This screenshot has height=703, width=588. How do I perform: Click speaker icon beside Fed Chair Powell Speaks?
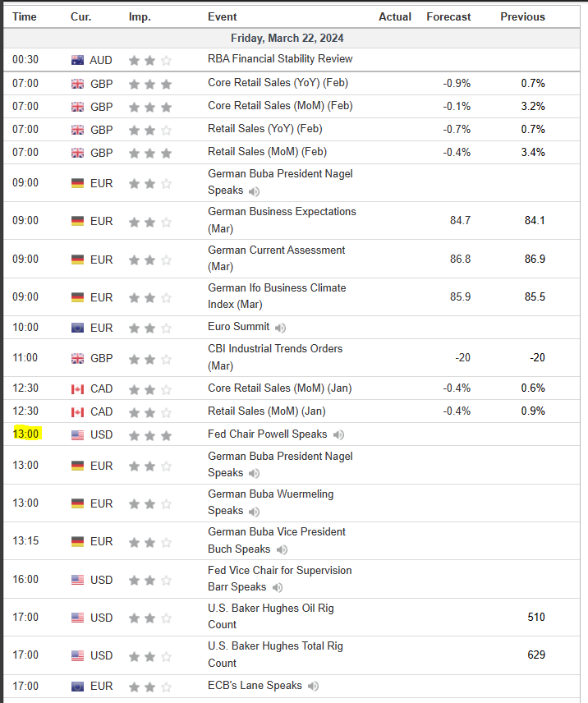(x=338, y=434)
